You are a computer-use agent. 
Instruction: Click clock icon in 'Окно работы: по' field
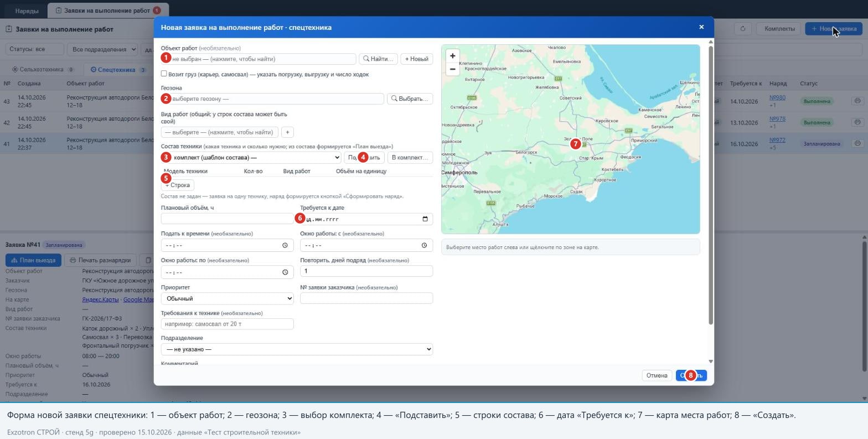coord(285,272)
